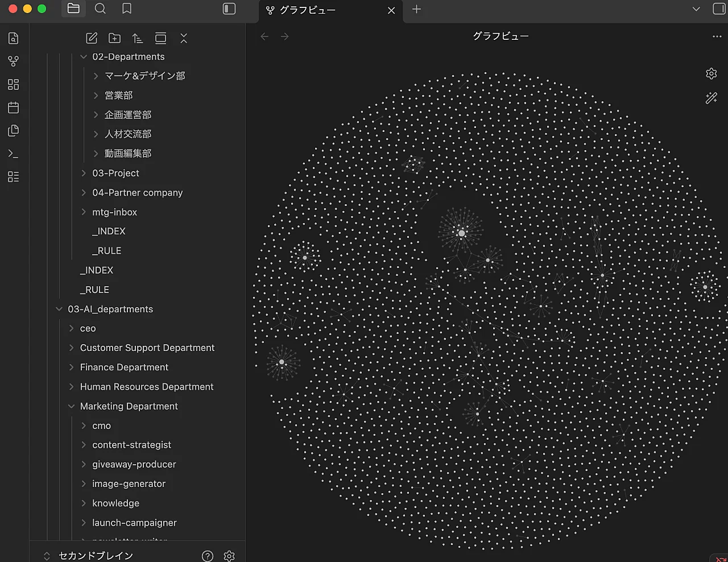This screenshot has height=562, width=728.
Task: Open the search magnifier in top bar
Action: 100,9
